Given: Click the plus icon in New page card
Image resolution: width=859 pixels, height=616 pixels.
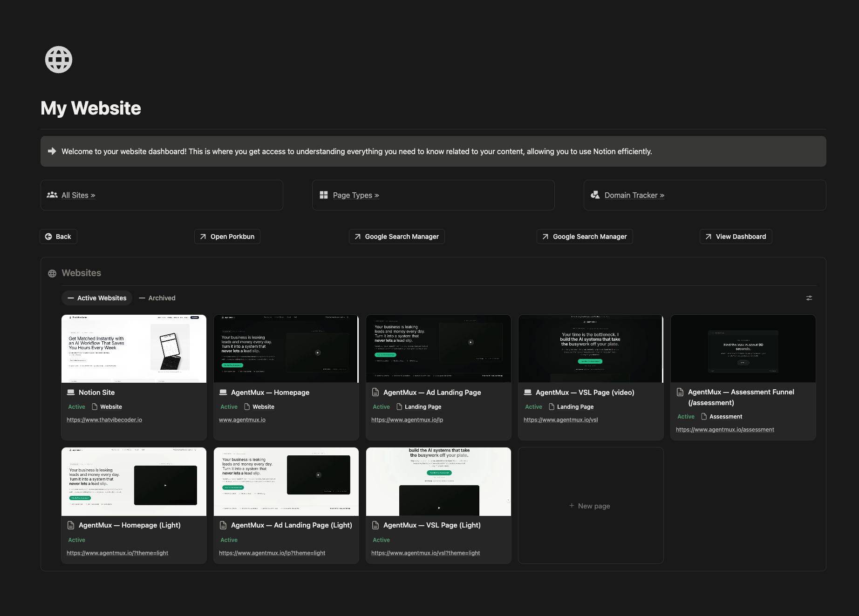Looking at the screenshot, I should tap(572, 506).
